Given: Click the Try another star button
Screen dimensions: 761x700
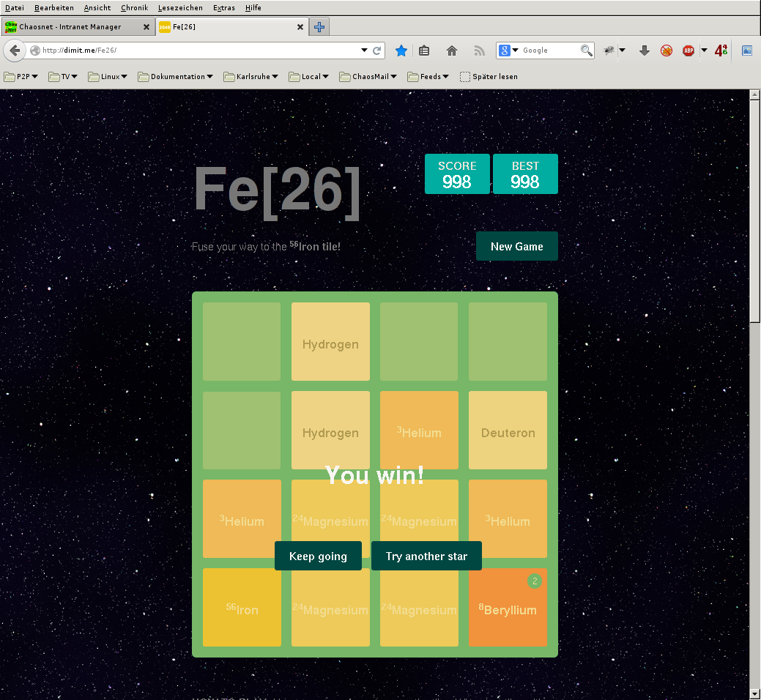Looking at the screenshot, I should [426, 556].
